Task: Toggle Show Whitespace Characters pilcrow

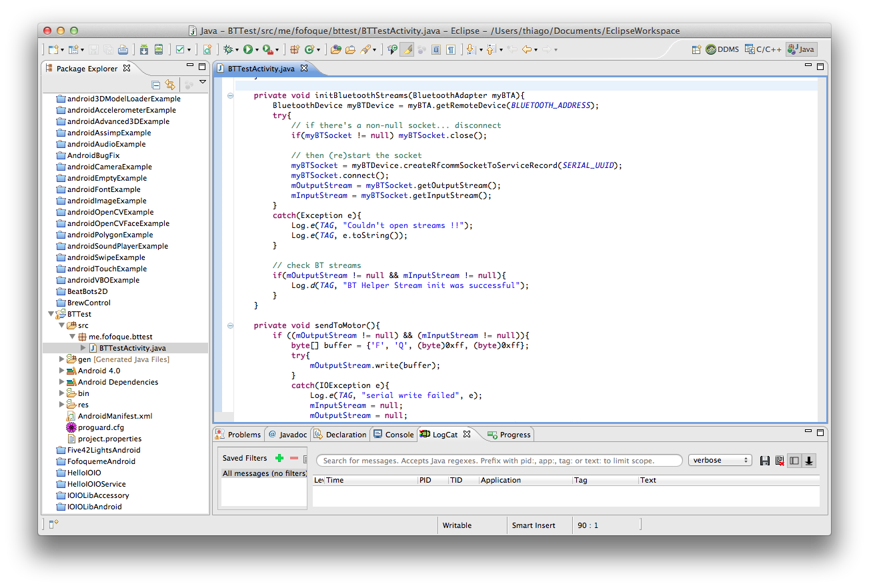Action: (x=451, y=49)
